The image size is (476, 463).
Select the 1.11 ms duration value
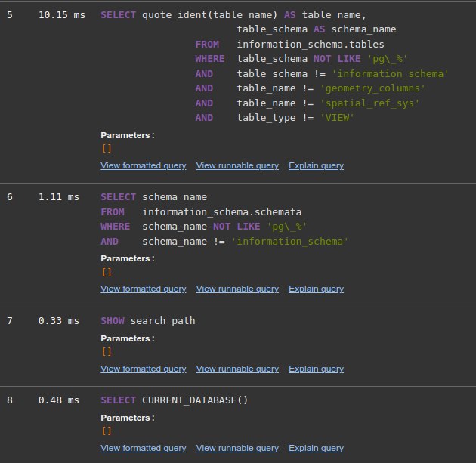[x=59, y=197]
